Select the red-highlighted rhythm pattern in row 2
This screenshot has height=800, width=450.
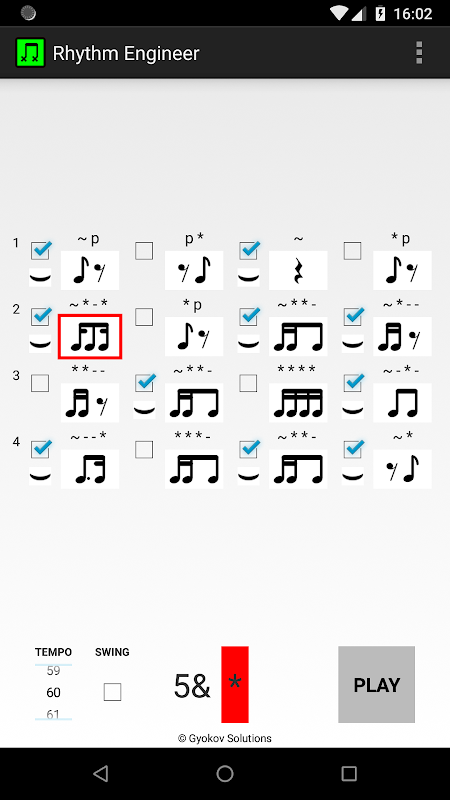pyautogui.click(x=90, y=337)
